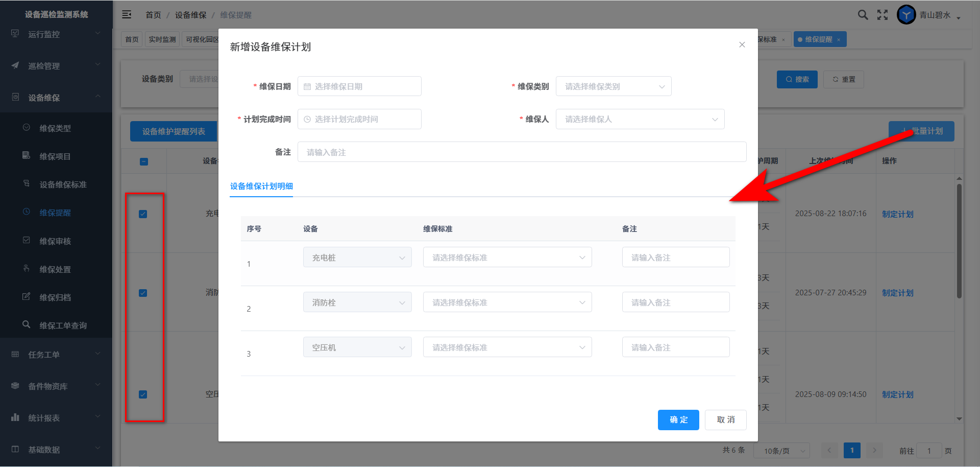This screenshot has height=467, width=980.
Task: Open 维保审核 in the sidebar menu
Action: [55, 241]
